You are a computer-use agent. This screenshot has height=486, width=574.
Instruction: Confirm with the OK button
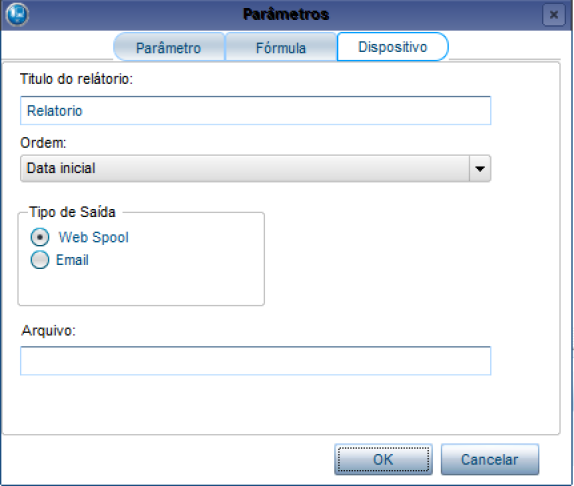(383, 460)
